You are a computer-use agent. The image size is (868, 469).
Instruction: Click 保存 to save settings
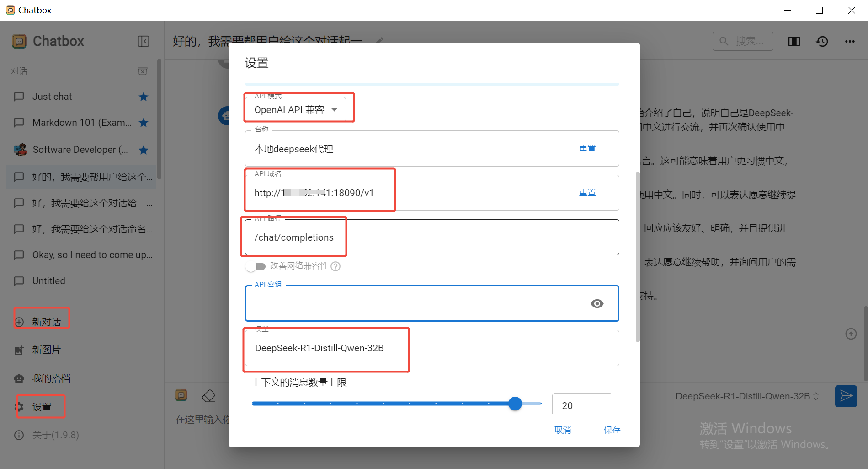612,430
